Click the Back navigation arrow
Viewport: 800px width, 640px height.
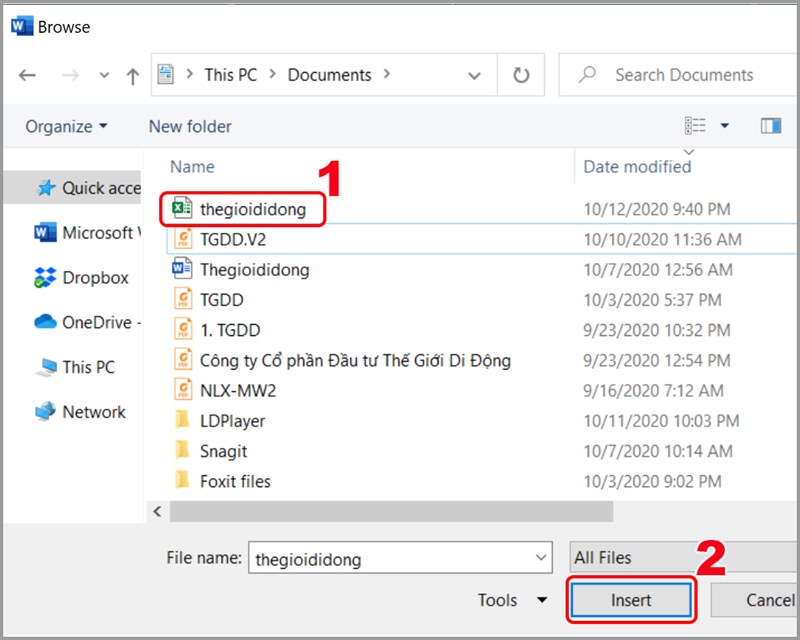[x=27, y=76]
